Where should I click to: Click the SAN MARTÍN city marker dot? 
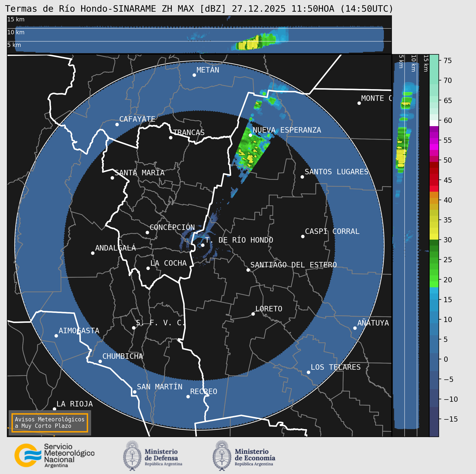click(x=135, y=392)
